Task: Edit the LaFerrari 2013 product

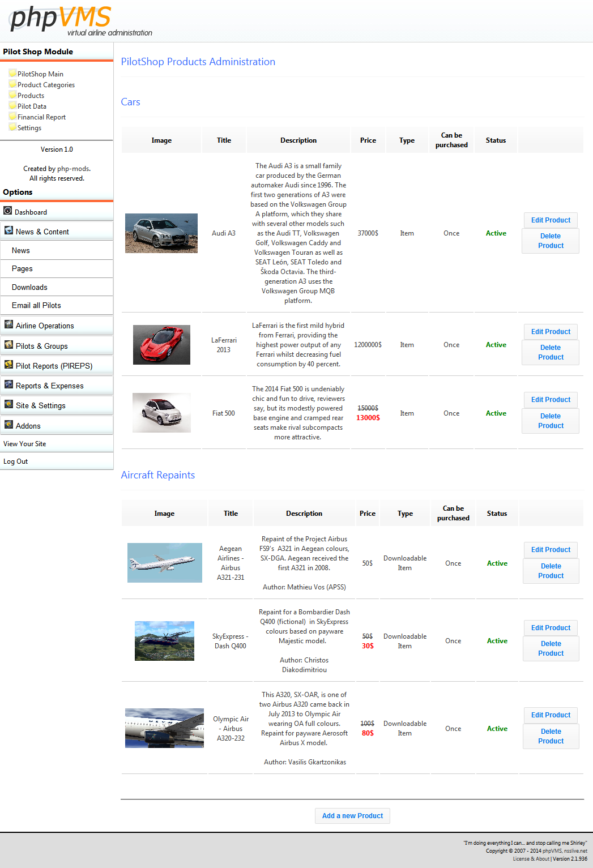Action: pos(551,332)
